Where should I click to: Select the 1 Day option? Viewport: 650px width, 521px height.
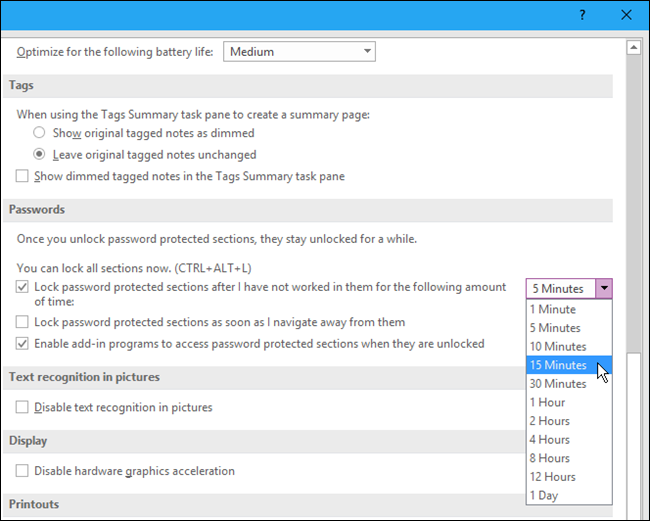pyautogui.click(x=546, y=495)
